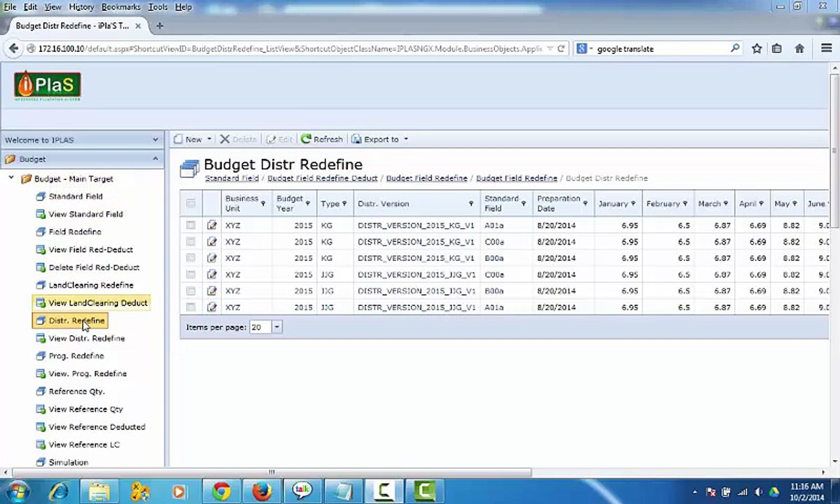Open Budget Year column filter
Screen dimensions: 840x504
click(307, 204)
